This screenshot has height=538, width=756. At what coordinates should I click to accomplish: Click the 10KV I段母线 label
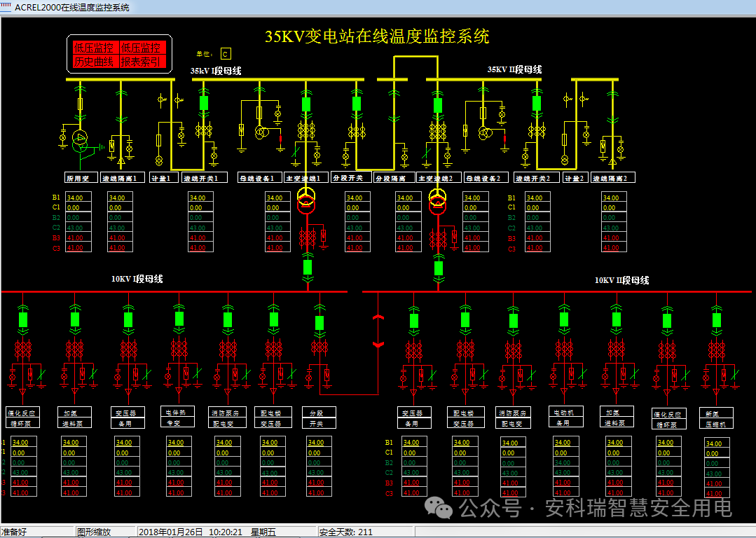pos(137,279)
